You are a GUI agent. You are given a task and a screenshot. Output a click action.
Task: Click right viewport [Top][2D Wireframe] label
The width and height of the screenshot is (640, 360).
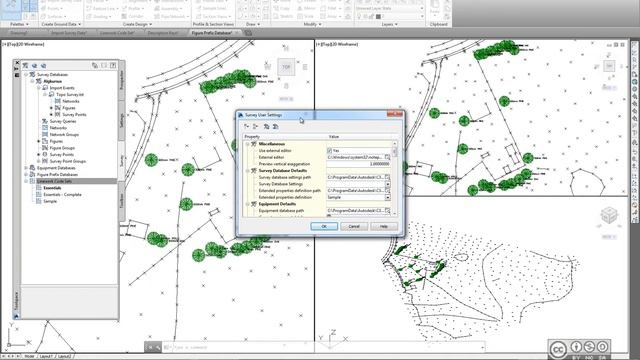coord(337,44)
